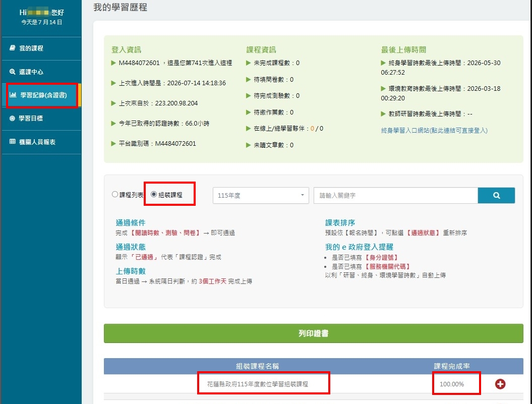Screen dimensions: 532x404
Task: Click the 登入資訊 section heading
Action: [x=126, y=50]
